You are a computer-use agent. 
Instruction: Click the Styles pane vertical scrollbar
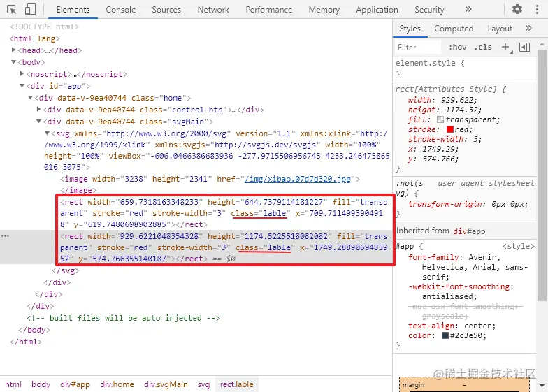(542, 175)
